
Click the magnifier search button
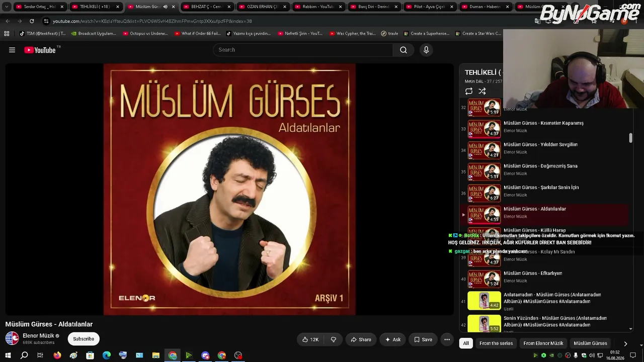click(x=404, y=50)
